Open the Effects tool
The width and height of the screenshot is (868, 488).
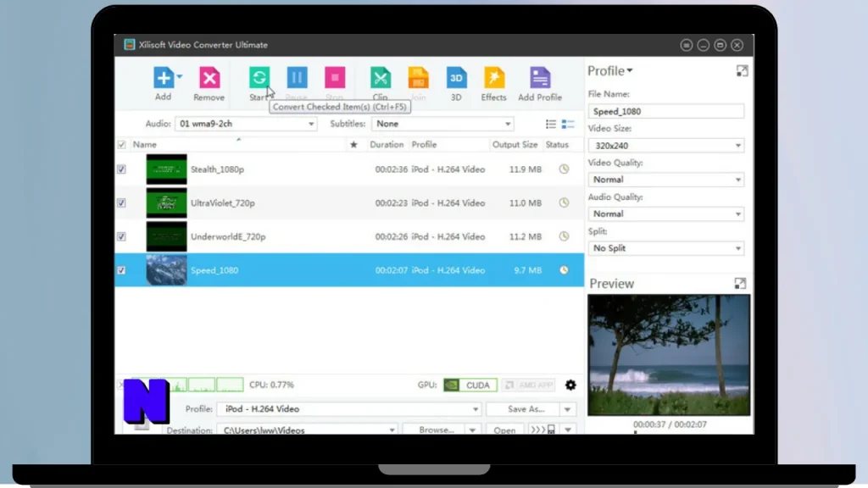494,77
